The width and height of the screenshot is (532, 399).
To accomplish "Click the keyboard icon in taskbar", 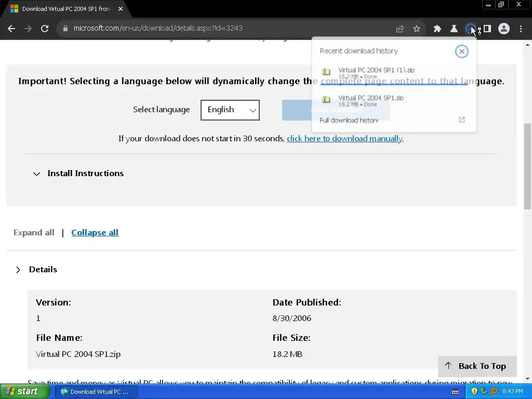I will pyautogui.click(x=455, y=392).
